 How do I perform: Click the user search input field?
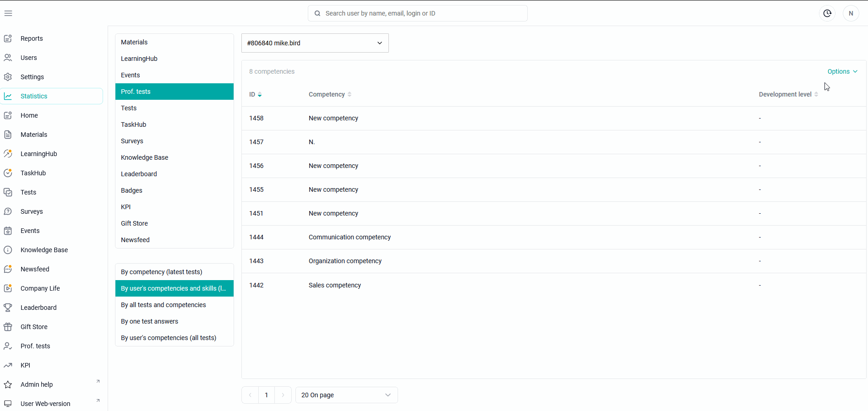418,13
